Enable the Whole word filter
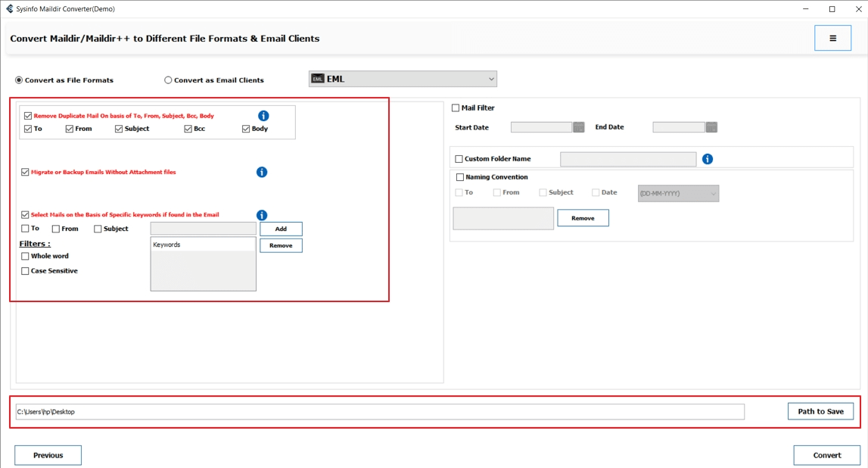This screenshot has width=868, height=468. pos(25,257)
